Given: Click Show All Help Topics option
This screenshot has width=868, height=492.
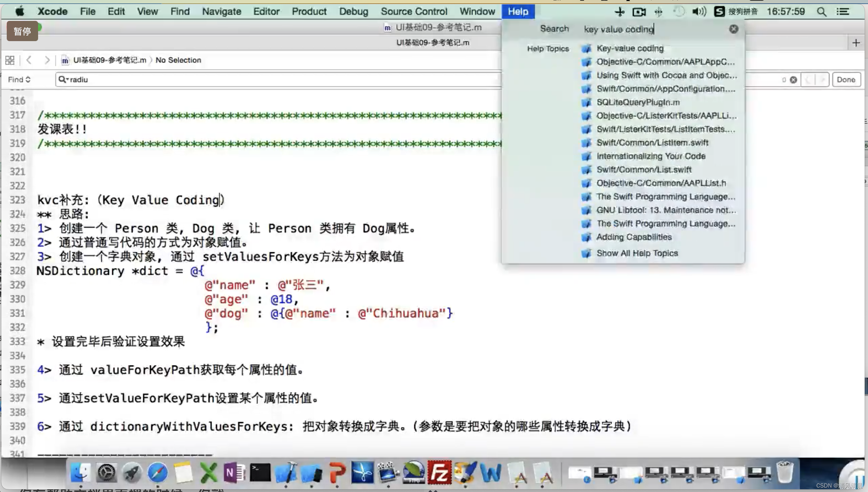Looking at the screenshot, I should [x=637, y=253].
